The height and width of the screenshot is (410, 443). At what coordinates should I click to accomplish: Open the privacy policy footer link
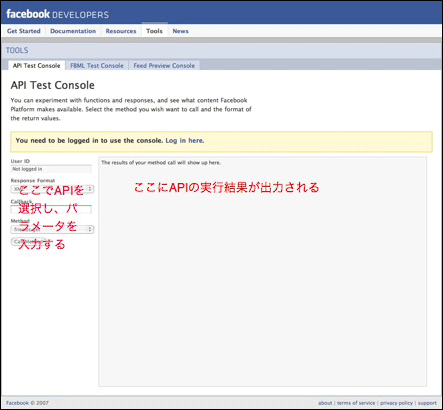click(396, 403)
